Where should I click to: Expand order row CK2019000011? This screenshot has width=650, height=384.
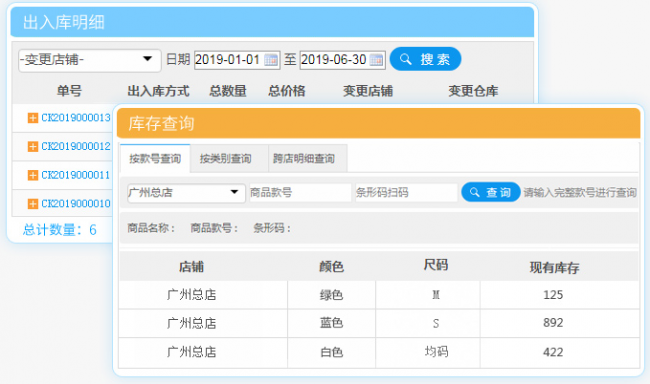(32, 175)
